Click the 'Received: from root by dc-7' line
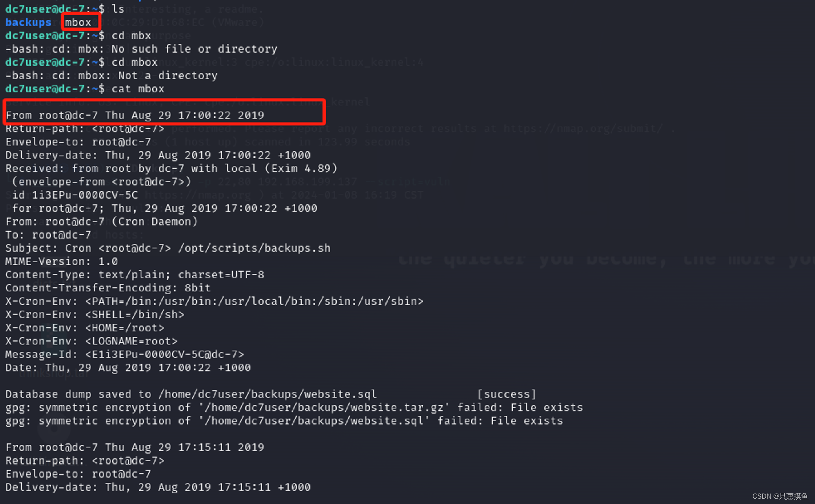 pyautogui.click(x=171, y=169)
